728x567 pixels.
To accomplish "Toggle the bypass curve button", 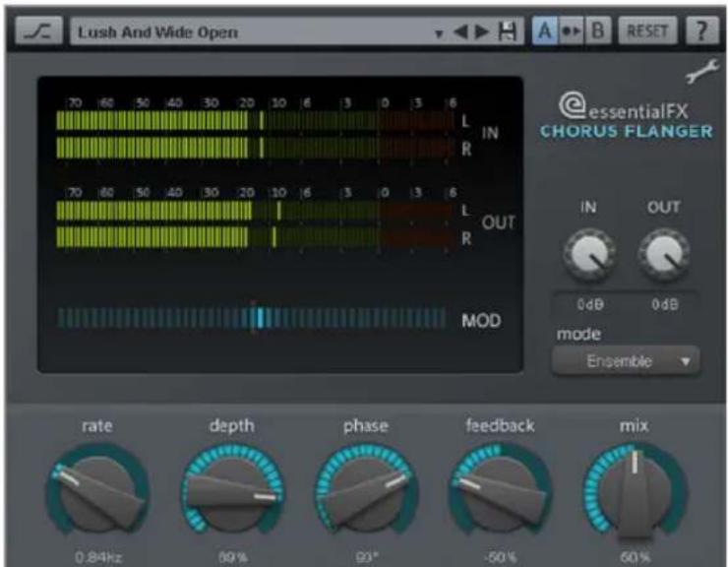I will coord(38,31).
